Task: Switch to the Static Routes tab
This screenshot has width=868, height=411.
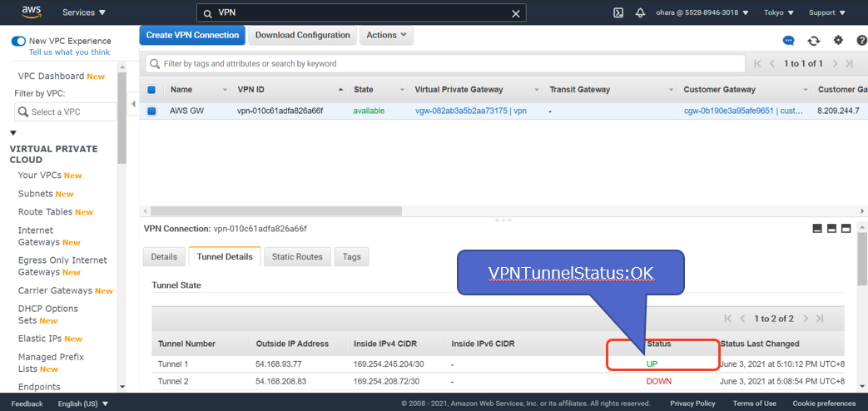Action: click(x=297, y=257)
